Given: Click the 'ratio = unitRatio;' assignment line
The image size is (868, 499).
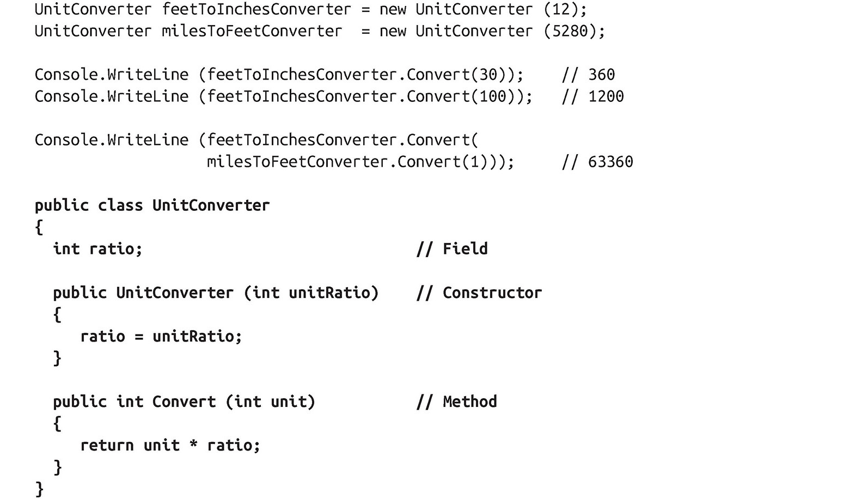Looking at the screenshot, I should [x=161, y=336].
